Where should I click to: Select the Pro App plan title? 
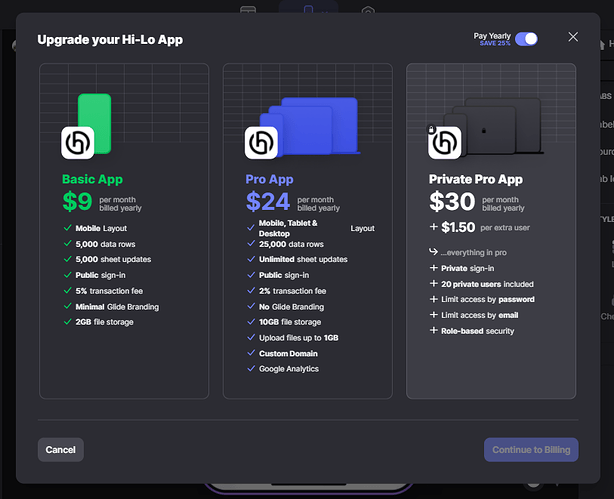[x=269, y=179]
